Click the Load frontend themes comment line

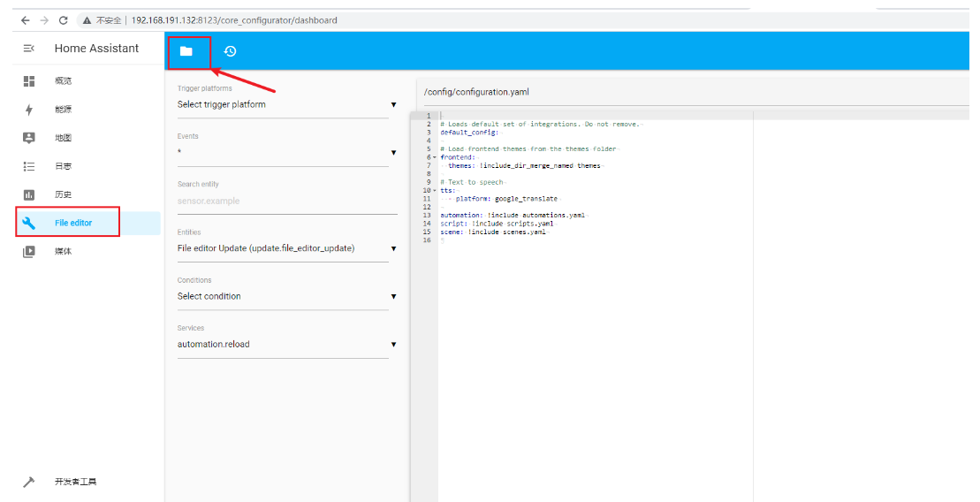point(528,148)
